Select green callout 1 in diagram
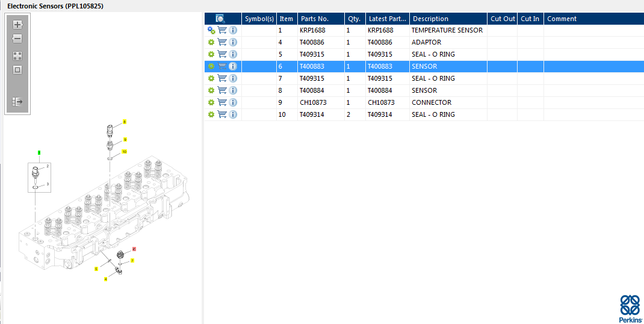The width and height of the screenshot is (644, 324). pyautogui.click(x=39, y=152)
